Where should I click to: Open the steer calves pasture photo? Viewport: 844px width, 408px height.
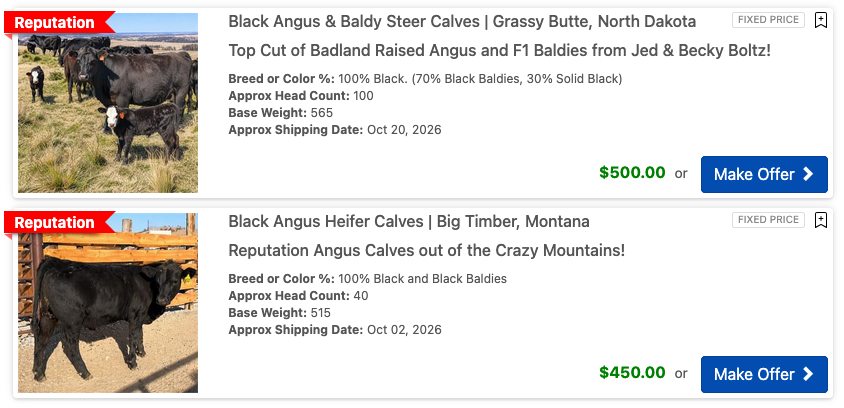pyautogui.click(x=108, y=110)
